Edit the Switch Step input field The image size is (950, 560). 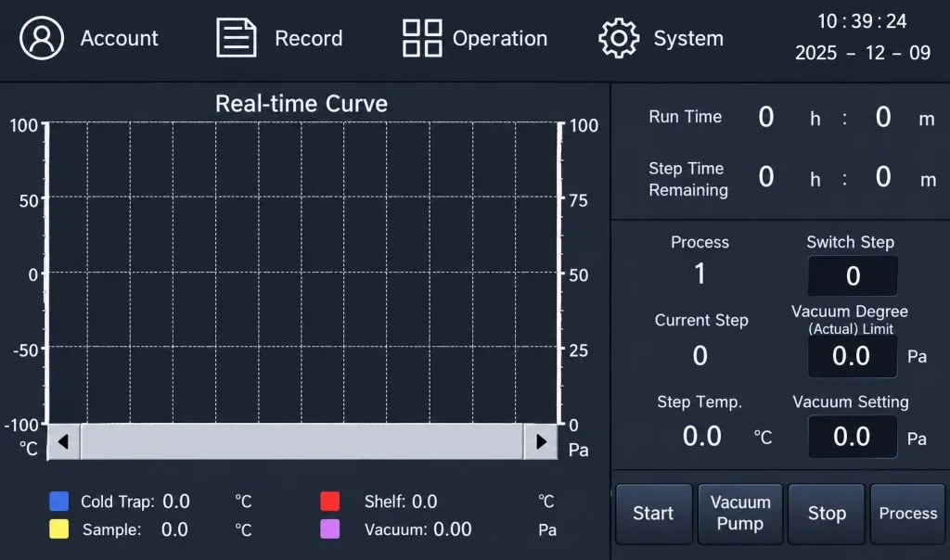tap(853, 276)
